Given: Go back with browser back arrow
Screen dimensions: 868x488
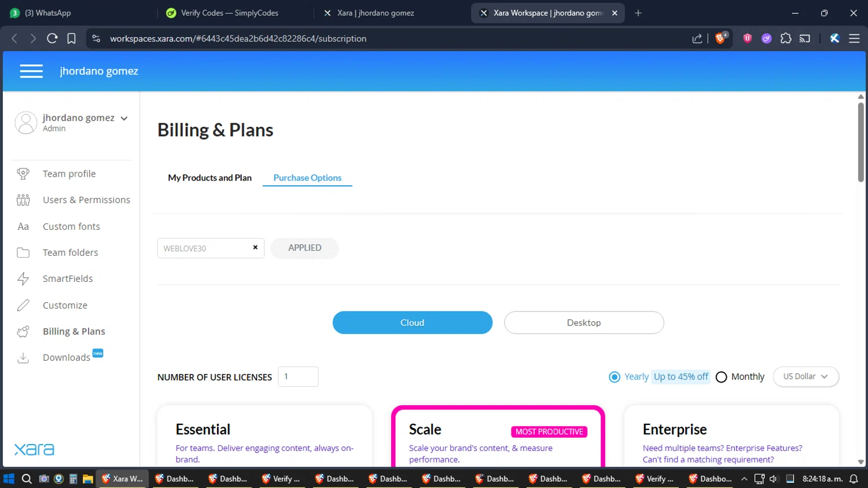Looking at the screenshot, I should [x=14, y=38].
